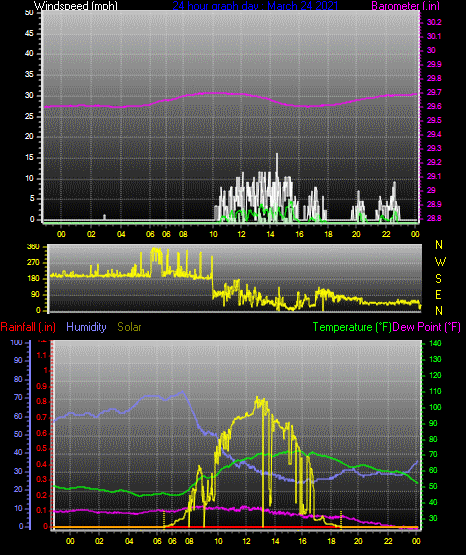This screenshot has height=555, width=466.
Task: Click hour 22 under the windspeed chart
Action: 386,234
